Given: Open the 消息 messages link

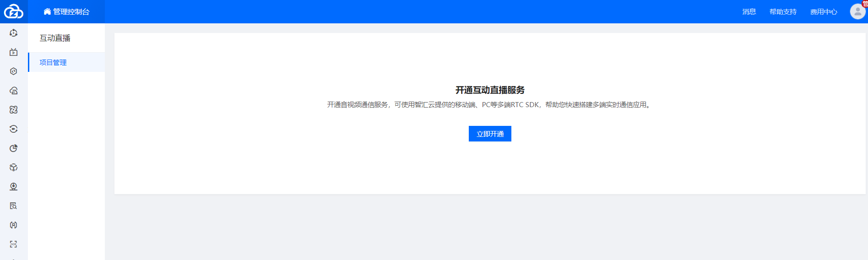Looking at the screenshot, I should click(749, 11).
